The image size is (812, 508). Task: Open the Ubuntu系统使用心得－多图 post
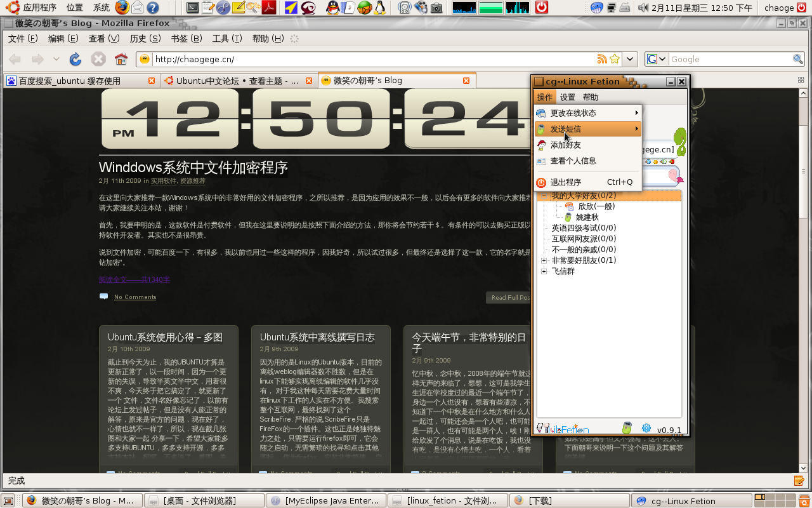(x=165, y=337)
